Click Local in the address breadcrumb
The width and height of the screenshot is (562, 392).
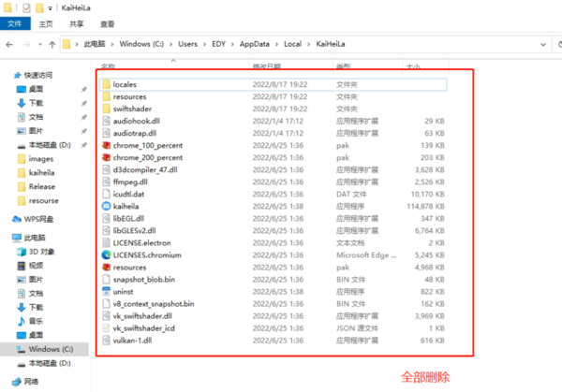coord(293,44)
